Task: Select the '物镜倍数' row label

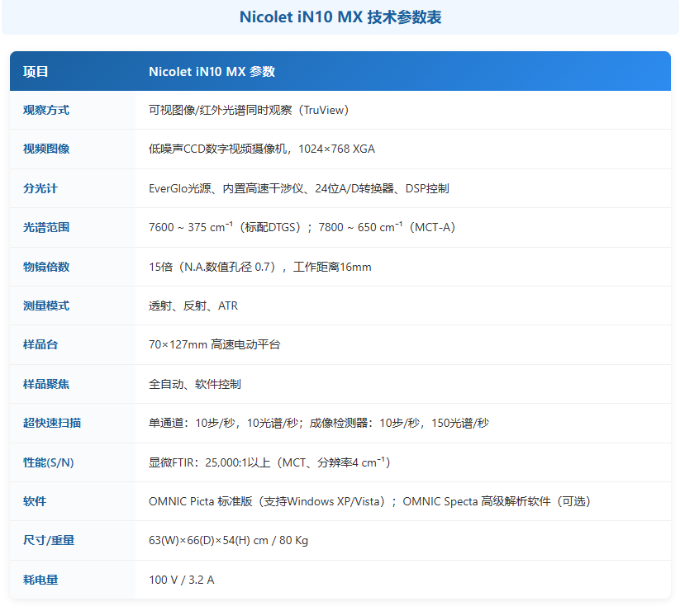Action: pos(46,267)
